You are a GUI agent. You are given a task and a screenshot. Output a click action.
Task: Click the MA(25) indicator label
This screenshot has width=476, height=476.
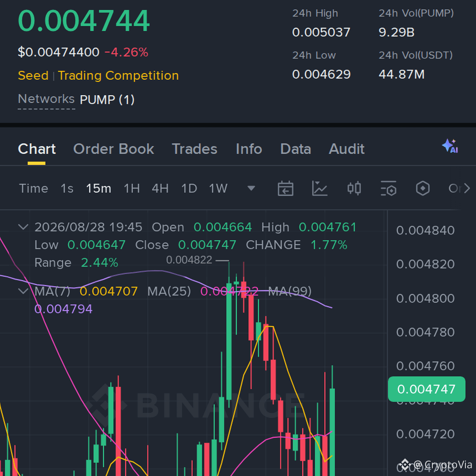tap(169, 291)
